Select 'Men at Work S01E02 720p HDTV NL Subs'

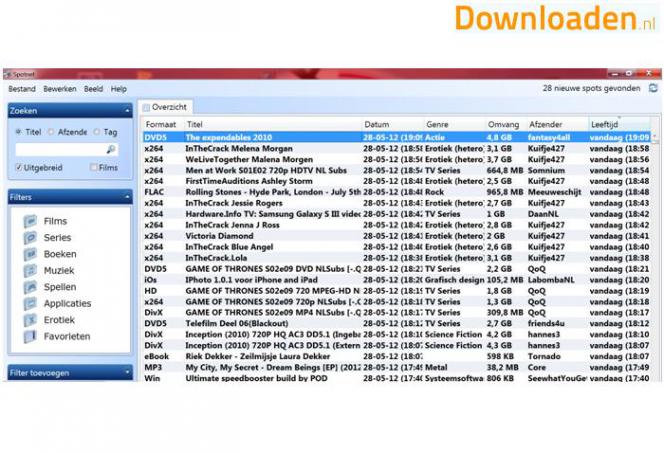coord(396,171)
